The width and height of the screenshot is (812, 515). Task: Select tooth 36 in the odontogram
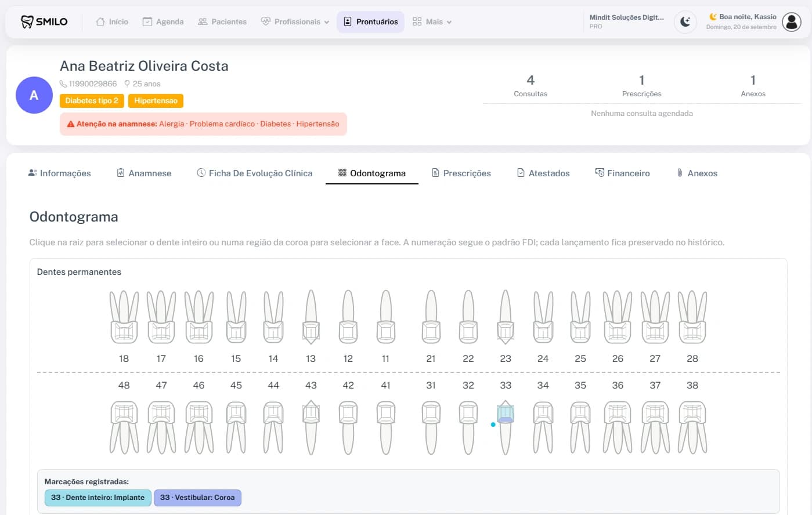(x=618, y=427)
